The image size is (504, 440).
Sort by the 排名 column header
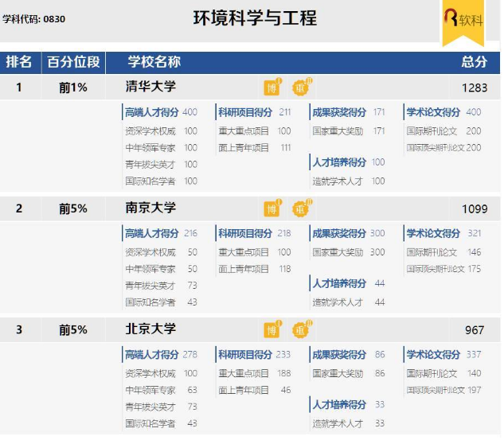[19, 62]
